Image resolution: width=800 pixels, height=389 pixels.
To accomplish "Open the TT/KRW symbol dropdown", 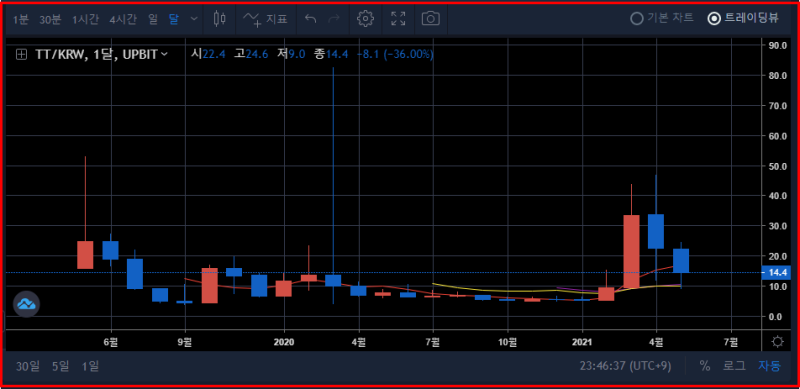I will pos(101,55).
